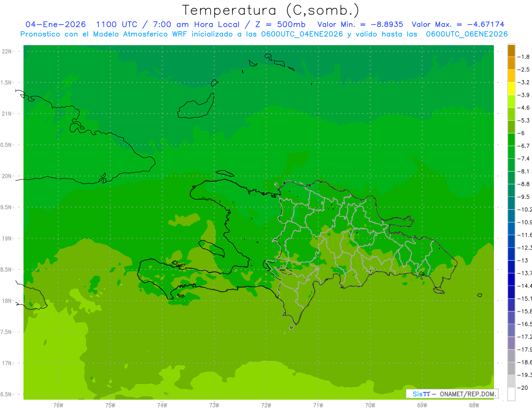Click the '1100 UTC' time label
Screen dimensions: 532x411
[117, 24]
